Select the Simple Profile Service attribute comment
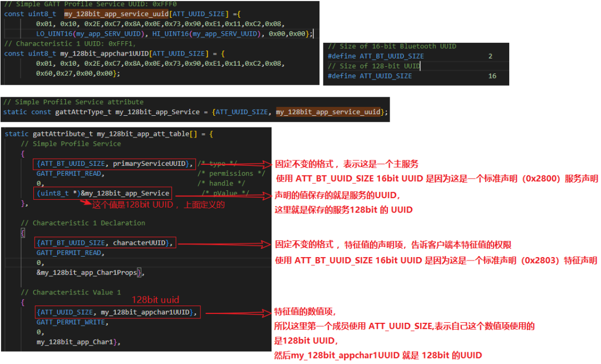601x364 pixels. [x=73, y=102]
